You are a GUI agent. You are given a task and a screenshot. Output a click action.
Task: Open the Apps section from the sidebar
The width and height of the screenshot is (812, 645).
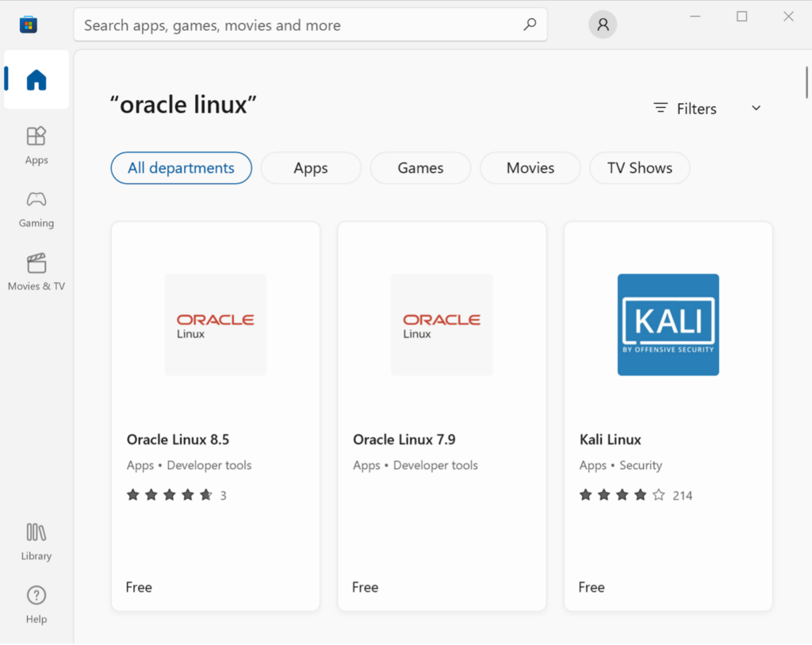click(36, 144)
